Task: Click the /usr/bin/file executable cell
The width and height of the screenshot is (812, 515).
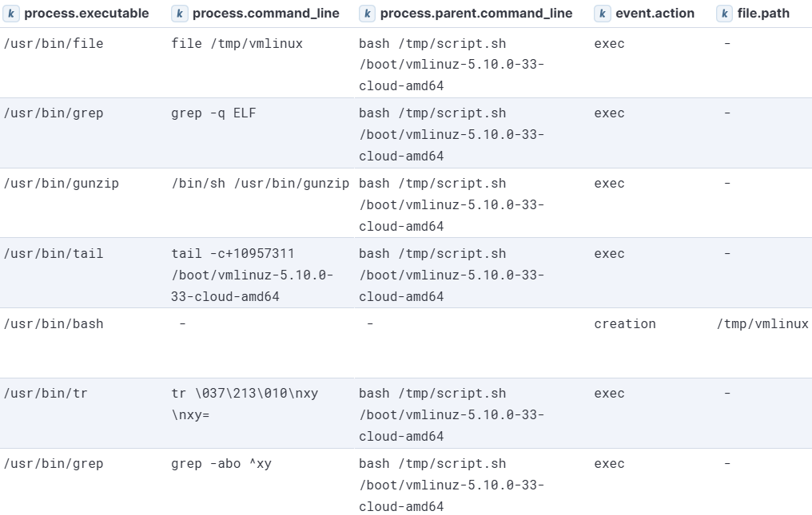Action: coord(54,44)
